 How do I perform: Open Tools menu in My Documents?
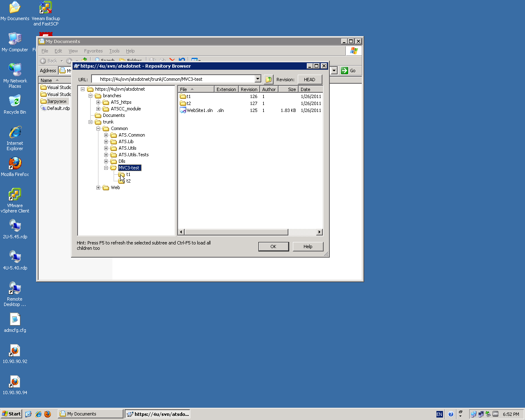(x=114, y=51)
